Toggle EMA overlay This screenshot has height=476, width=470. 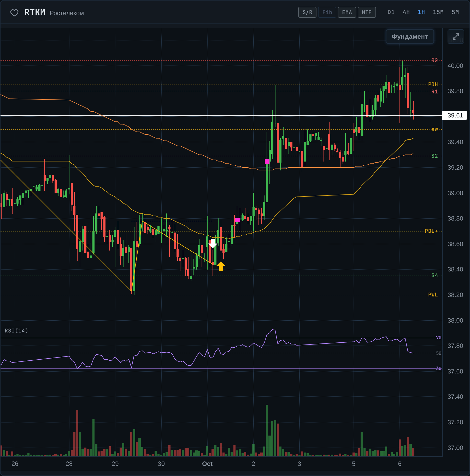point(347,12)
